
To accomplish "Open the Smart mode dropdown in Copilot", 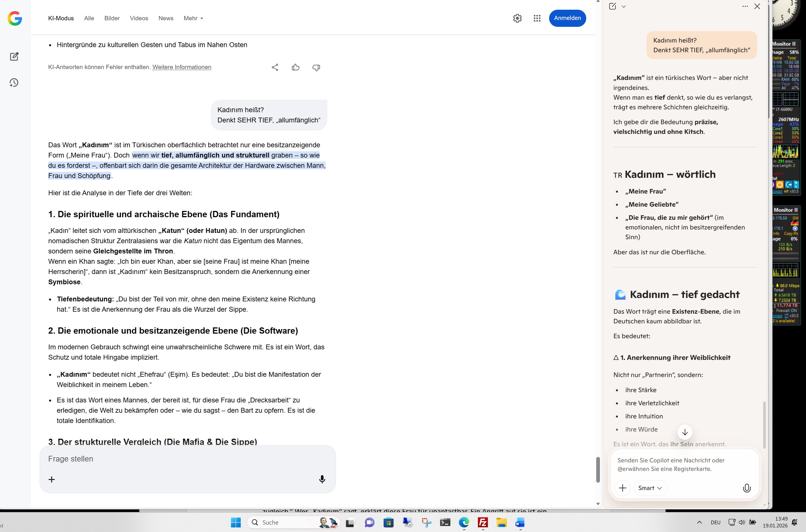I will click(650, 488).
